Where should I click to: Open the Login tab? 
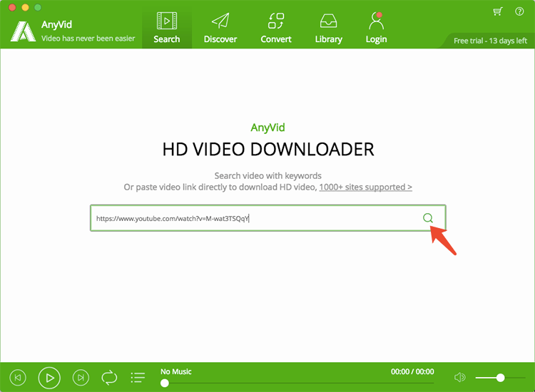point(376,27)
